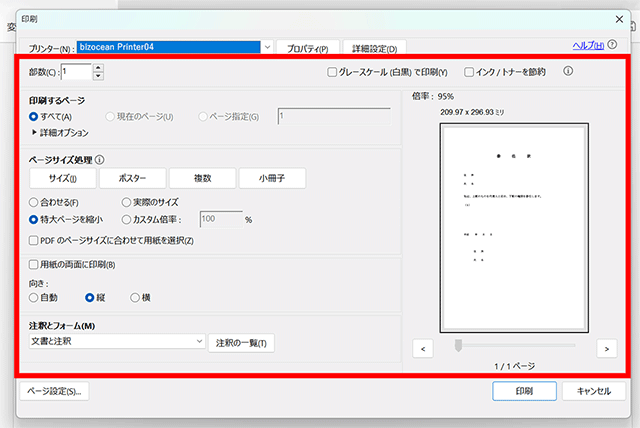The width and height of the screenshot is (640, 428).
Task: Increase copies with up stepper arrow
Action: (98, 68)
